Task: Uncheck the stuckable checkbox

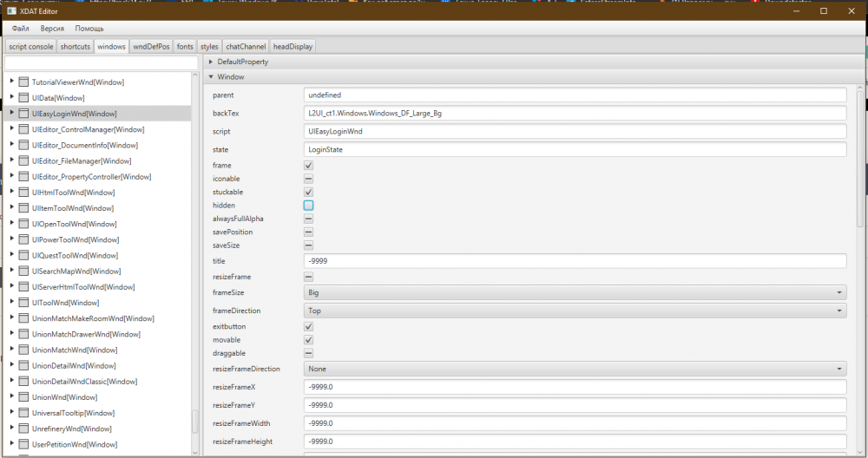Action: (x=308, y=192)
